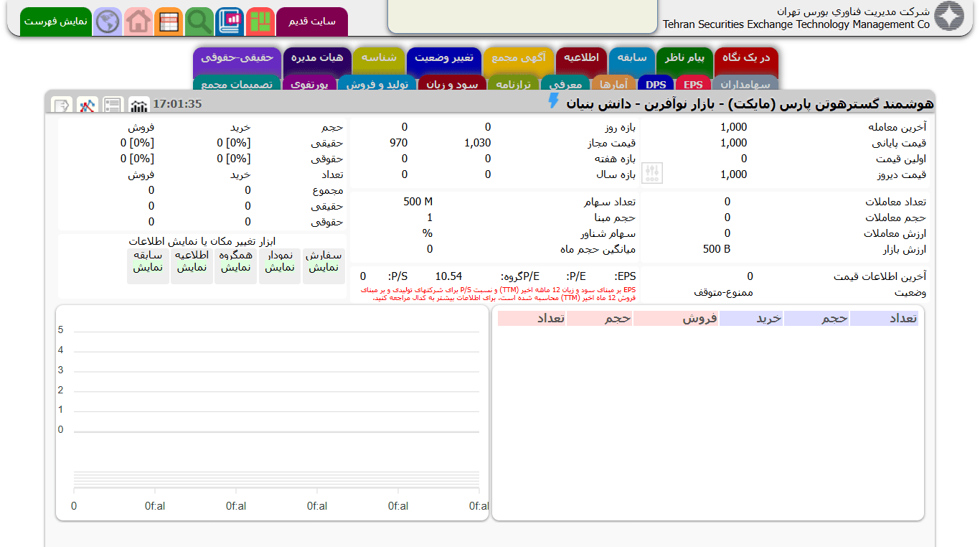Open the bar chart technical icon

(x=138, y=106)
